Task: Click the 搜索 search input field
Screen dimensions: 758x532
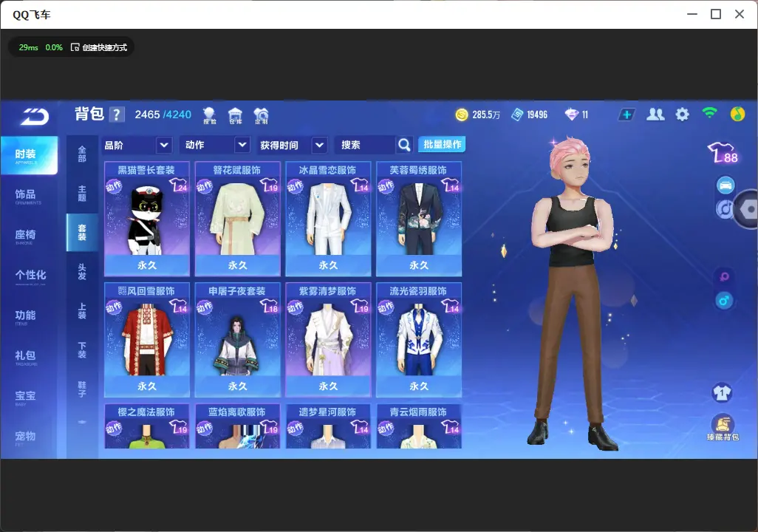Action: coord(365,145)
